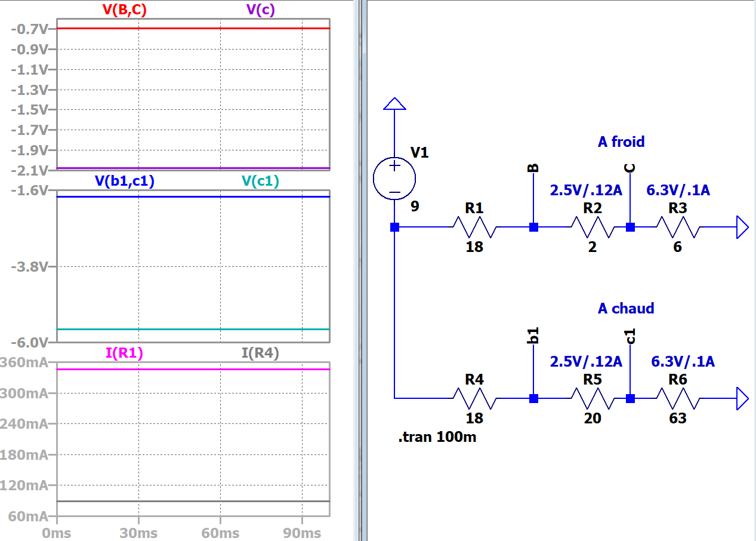Screen dimensions: 756x541
Task: Click the V1 voltage source symbol
Action: coord(394,179)
